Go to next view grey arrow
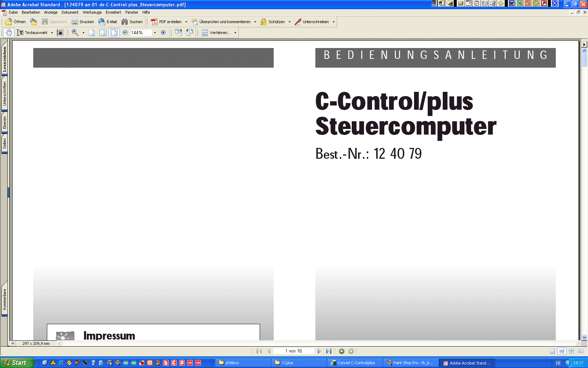588x368 pixels. 351,351
